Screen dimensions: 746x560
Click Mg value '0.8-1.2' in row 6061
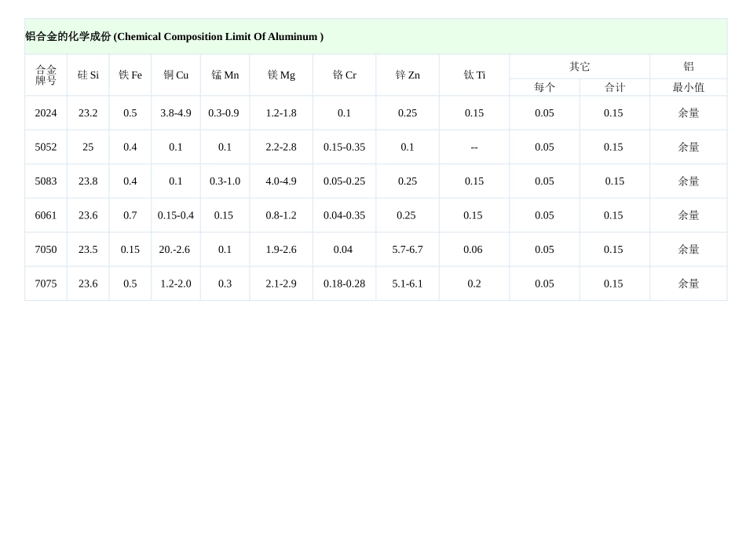tap(281, 215)
